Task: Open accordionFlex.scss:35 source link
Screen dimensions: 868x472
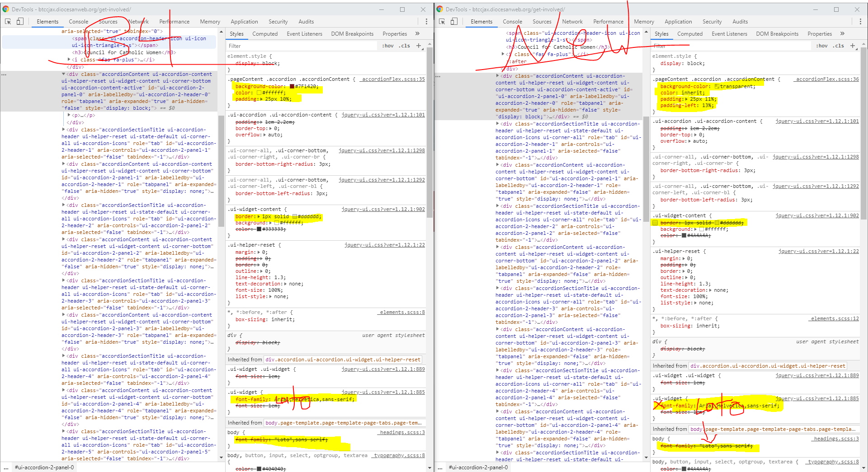Action: [393, 79]
